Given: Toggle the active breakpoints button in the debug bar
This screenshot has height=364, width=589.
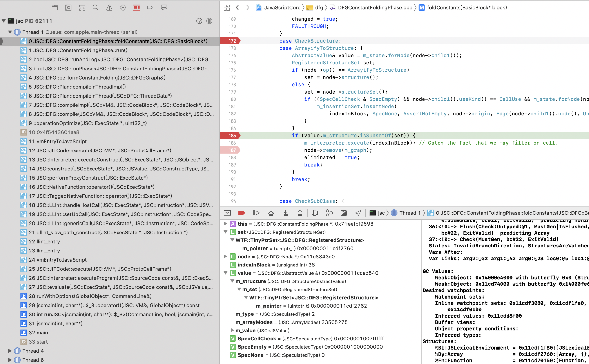Looking at the screenshot, I should [x=242, y=213].
